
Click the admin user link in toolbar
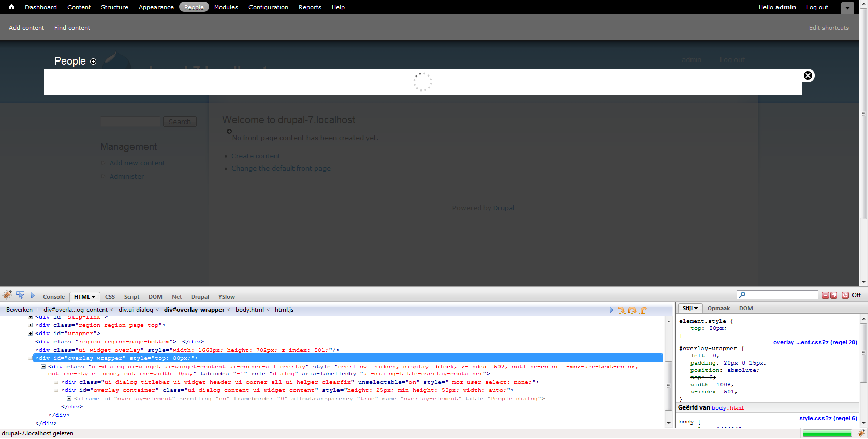pyautogui.click(x=785, y=7)
